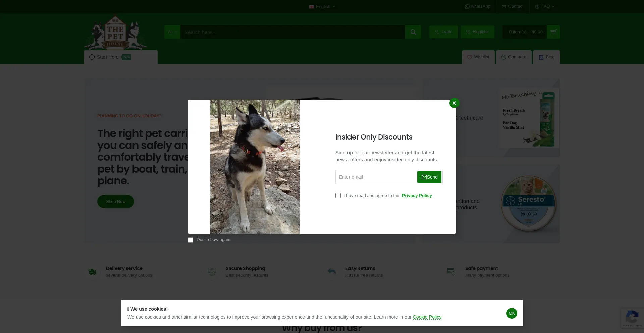Accept cookies with OK button
Image resolution: width=644 pixels, height=333 pixels.
(x=512, y=313)
